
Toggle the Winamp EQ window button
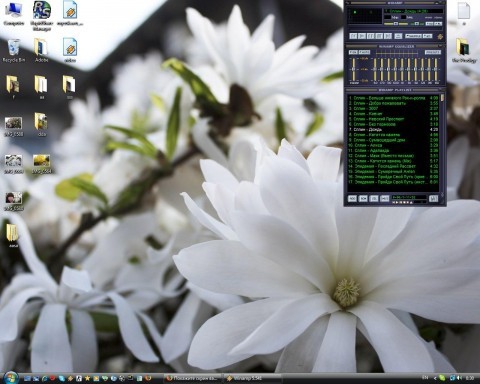point(429,24)
